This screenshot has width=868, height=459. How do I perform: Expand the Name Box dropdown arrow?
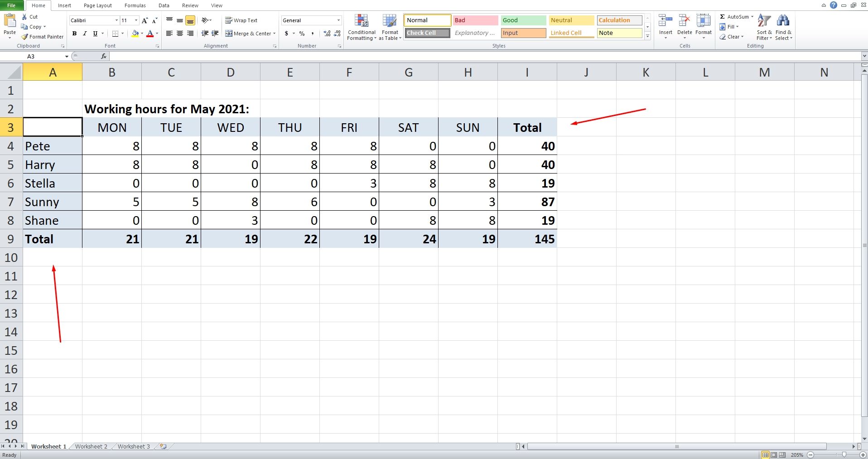click(67, 56)
